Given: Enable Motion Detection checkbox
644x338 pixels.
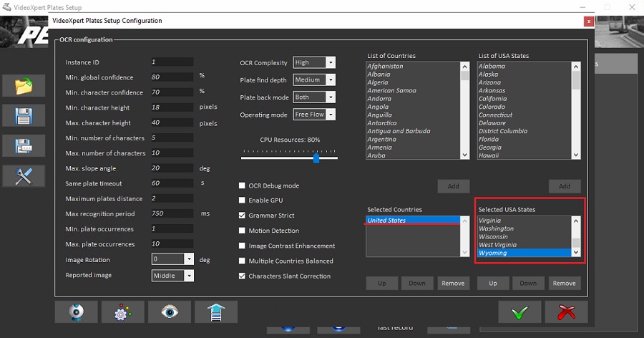Looking at the screenshot, I should (243, 231).
